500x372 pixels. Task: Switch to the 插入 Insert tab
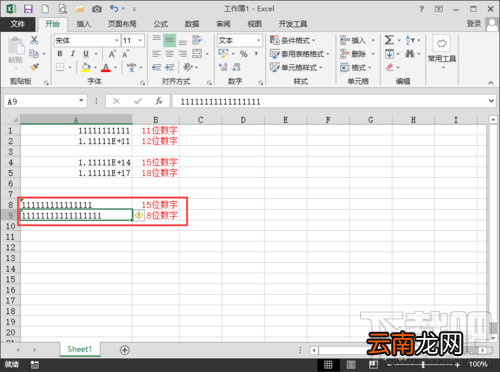[84, 24]
